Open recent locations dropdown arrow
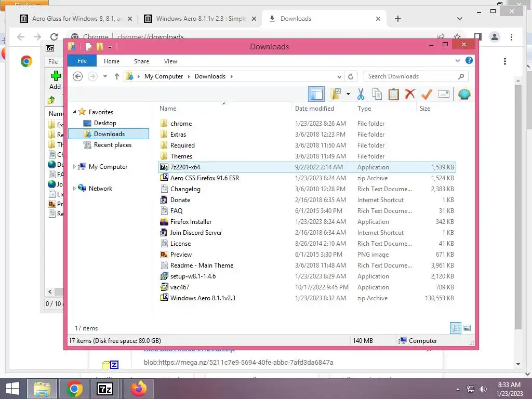Viewport: 532px width, 399px height. pyautogui.click(x=105, y=76)
